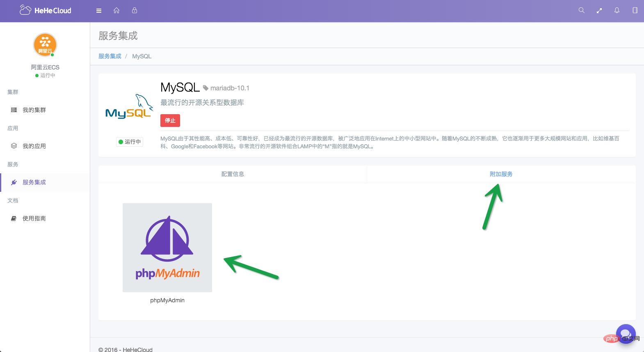Click the HeHeCloud logo
The image size is (644, 352).
[x=46, y=11]
